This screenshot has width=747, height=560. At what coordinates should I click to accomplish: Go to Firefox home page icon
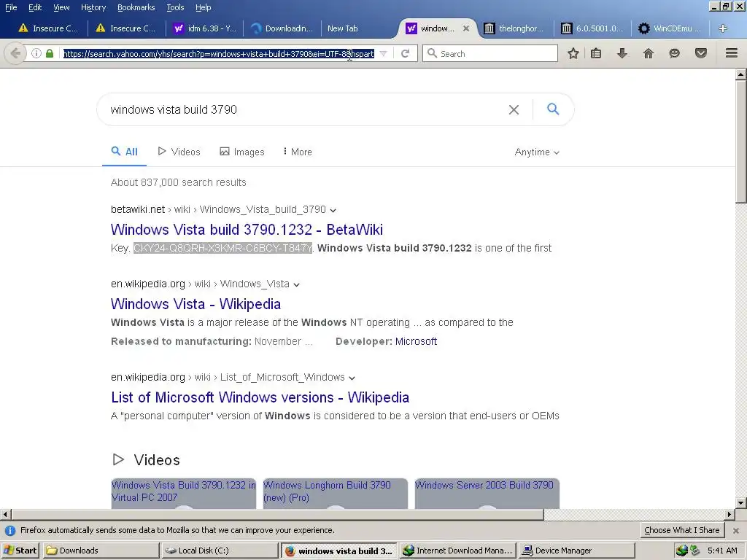(649, 53)
